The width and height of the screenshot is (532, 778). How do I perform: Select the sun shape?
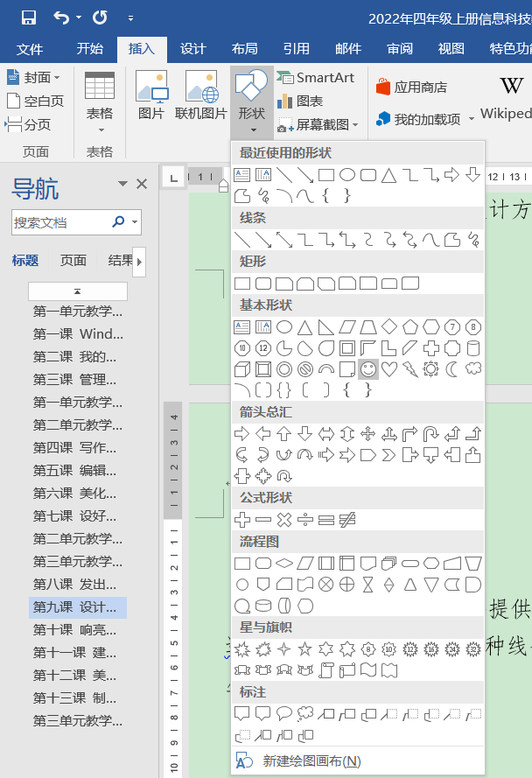(x=431, y=369)
